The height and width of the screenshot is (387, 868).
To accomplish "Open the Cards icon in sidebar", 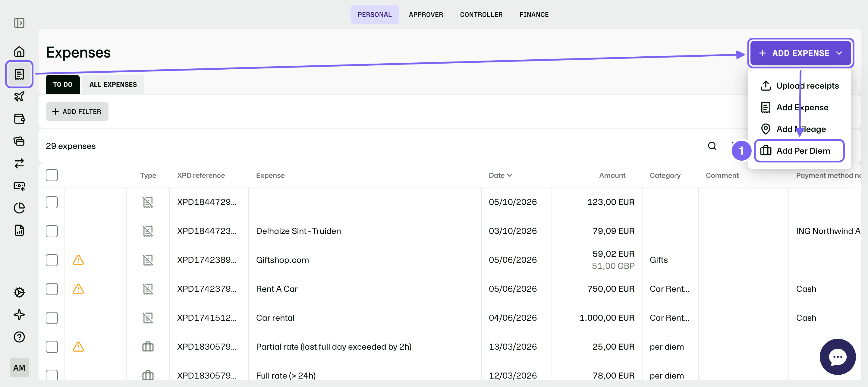I will pyautogui.click(x=19, y=141).
